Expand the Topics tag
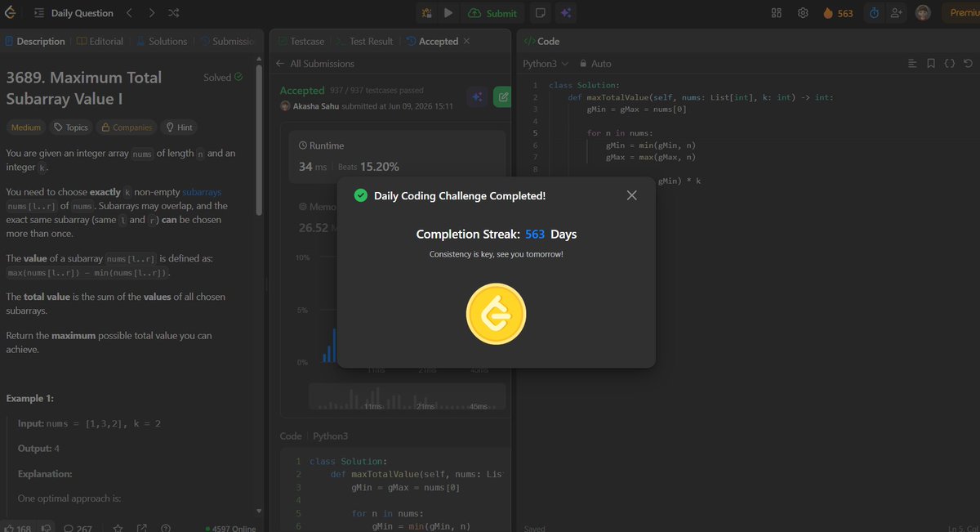This screenshot has height=532, width=980. tap(71, 127)
